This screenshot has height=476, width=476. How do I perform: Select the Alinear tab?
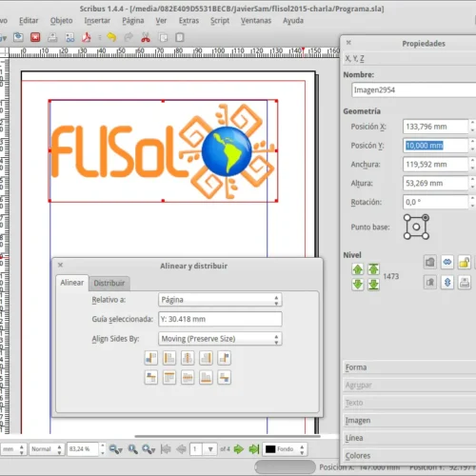coord(72,283)
